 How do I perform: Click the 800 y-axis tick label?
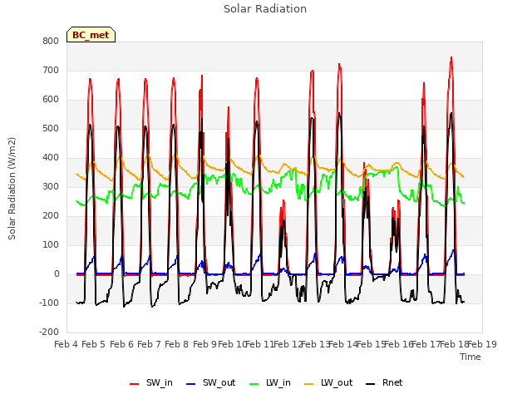pyautogui.click(x=51, y=41)
